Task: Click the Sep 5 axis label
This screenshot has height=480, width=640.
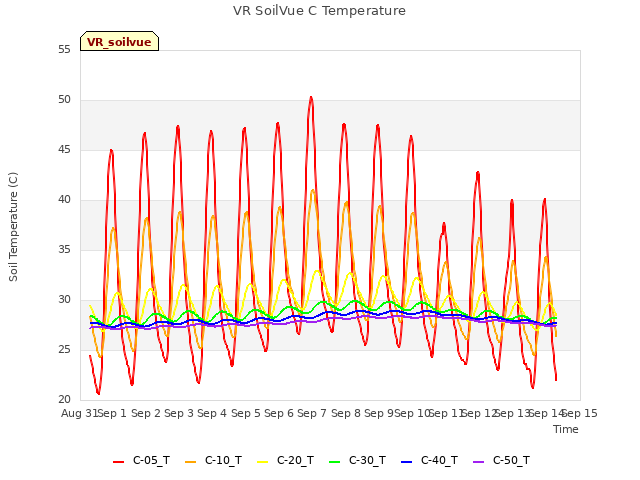Action: click(246, 413)
